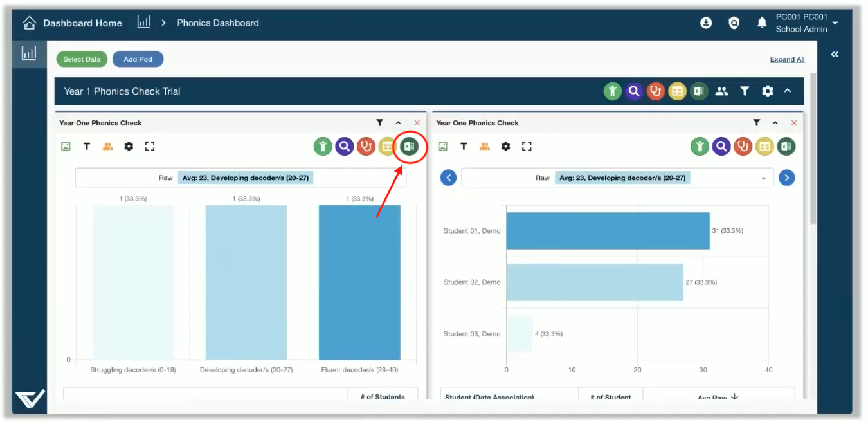868x422 pixels.
Task: Open settings gear in left pod toolbar
Action: 129,147
